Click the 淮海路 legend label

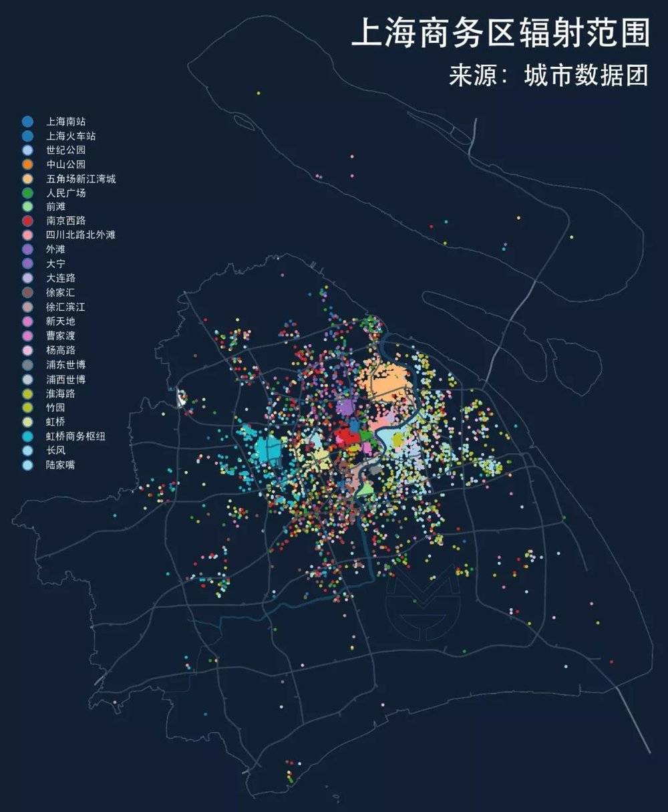(x=61, y=394)
